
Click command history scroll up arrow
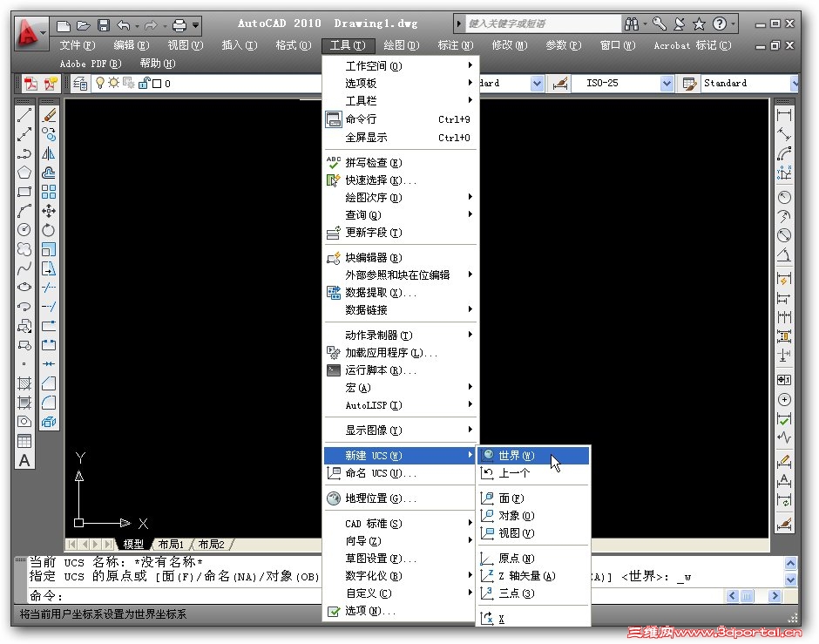[790, 563]
